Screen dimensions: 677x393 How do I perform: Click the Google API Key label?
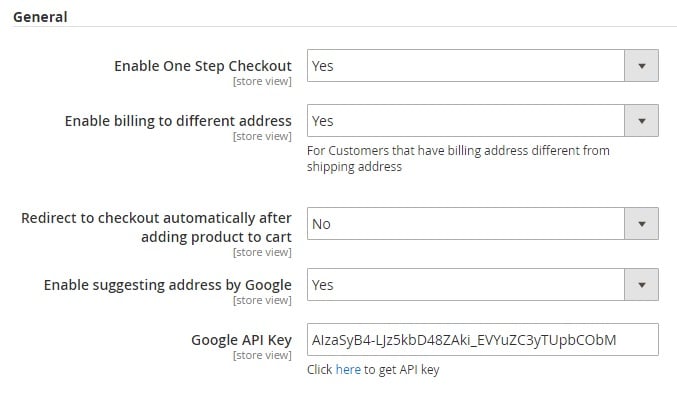click(x=241, y=340)
